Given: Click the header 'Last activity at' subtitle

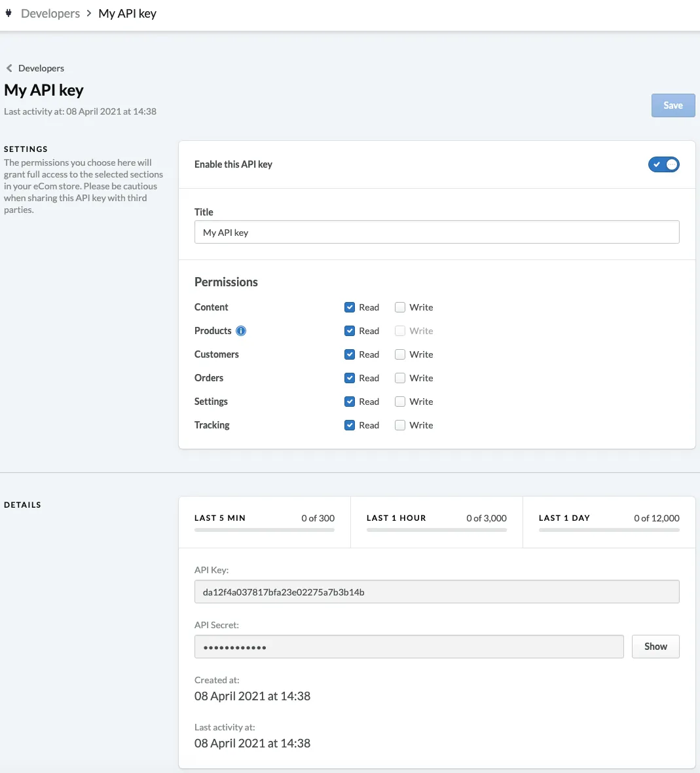Looking at the screenshot, I should click(x=81, y=111).
